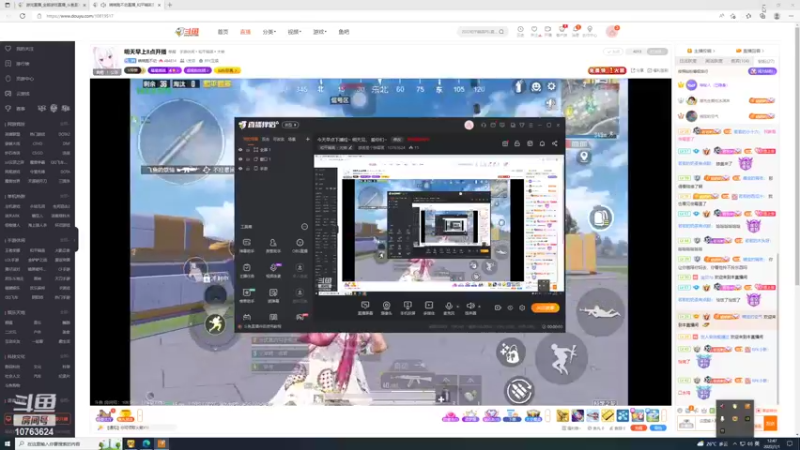The image size is (800, 450).
Task: Click the share icon at streaming tool top right
Action: coord(555,143)
